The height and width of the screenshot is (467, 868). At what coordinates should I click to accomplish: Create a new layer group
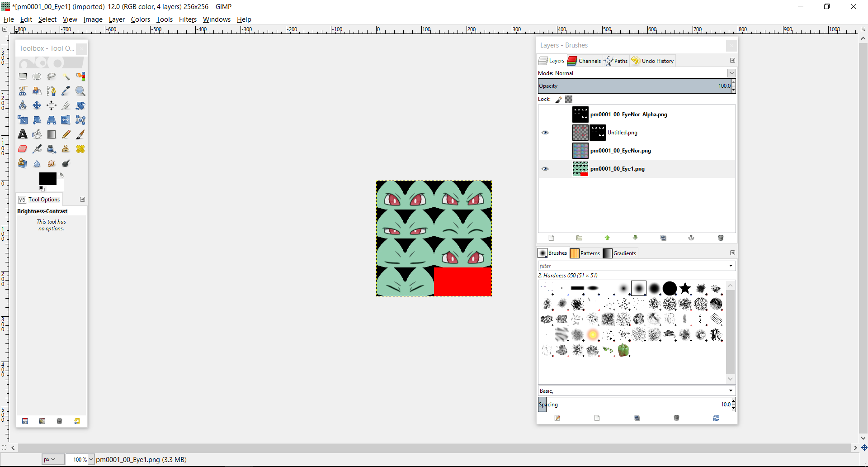pyautogui.click(x=579, y=238)
